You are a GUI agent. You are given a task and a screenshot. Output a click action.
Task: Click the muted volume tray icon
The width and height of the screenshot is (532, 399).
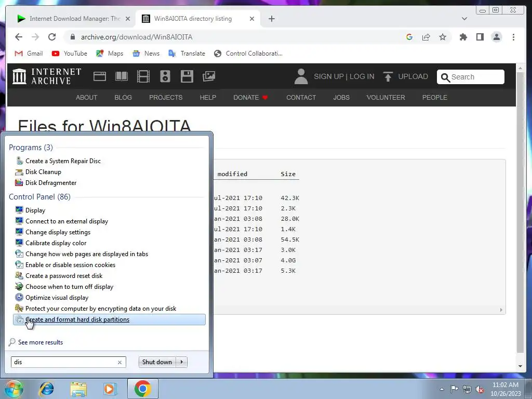(x=480, y=389)
